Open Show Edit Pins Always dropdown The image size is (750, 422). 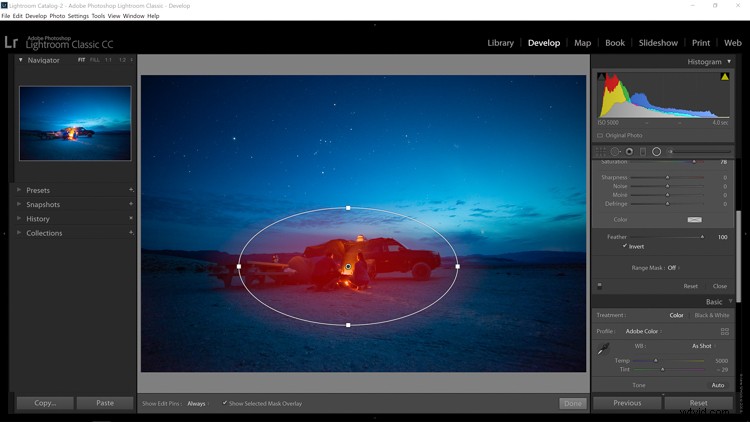[x=198, y=404]
